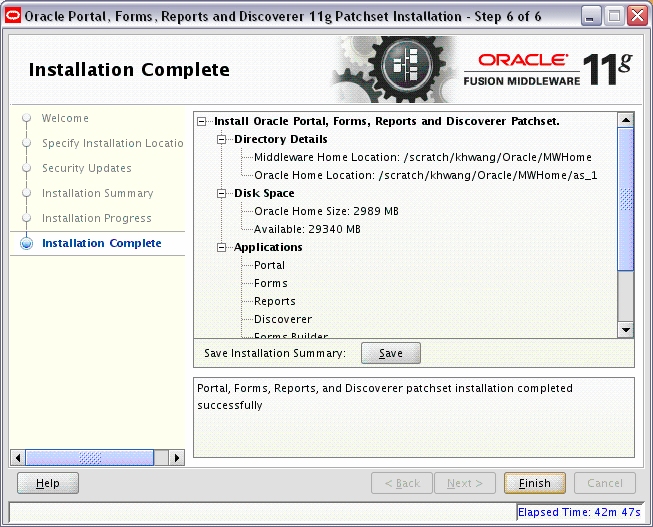The image size is (653, 527).
Task: Click the Installation Complete page heading
Action: click(129, 70)
